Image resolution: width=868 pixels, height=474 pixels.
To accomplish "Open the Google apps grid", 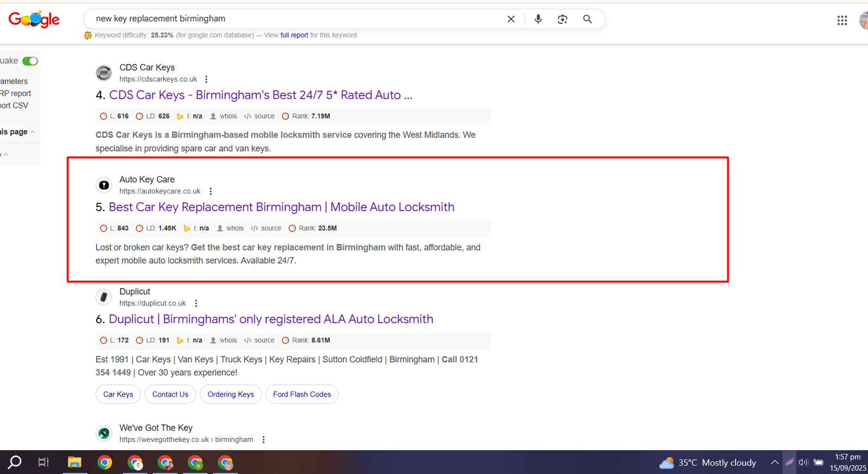I will (x=841, y=21).
